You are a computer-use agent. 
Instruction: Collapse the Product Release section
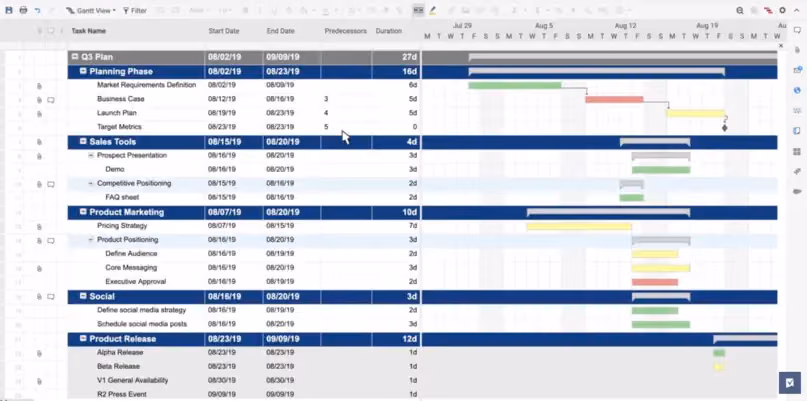pos(83,339)
